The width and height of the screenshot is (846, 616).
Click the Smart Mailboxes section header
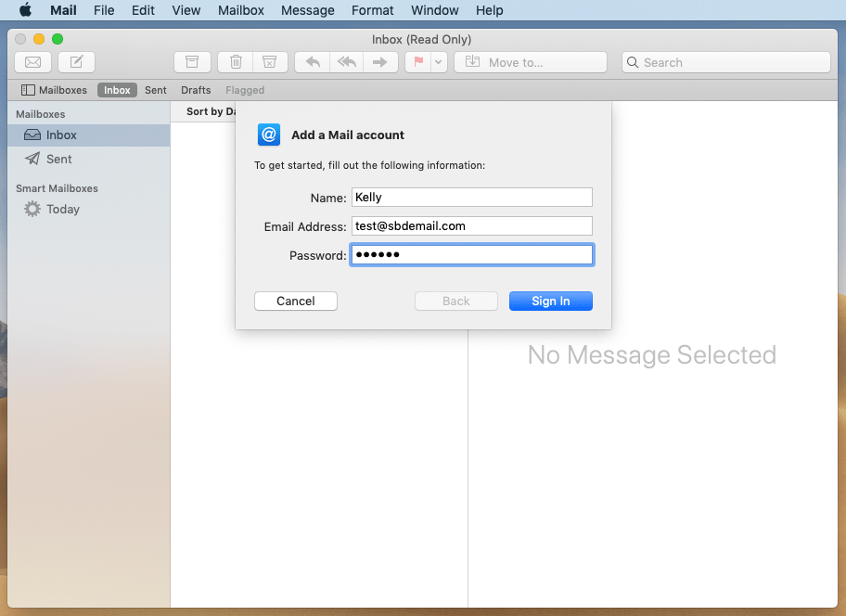pyautogui.click(x=57, y=188)
